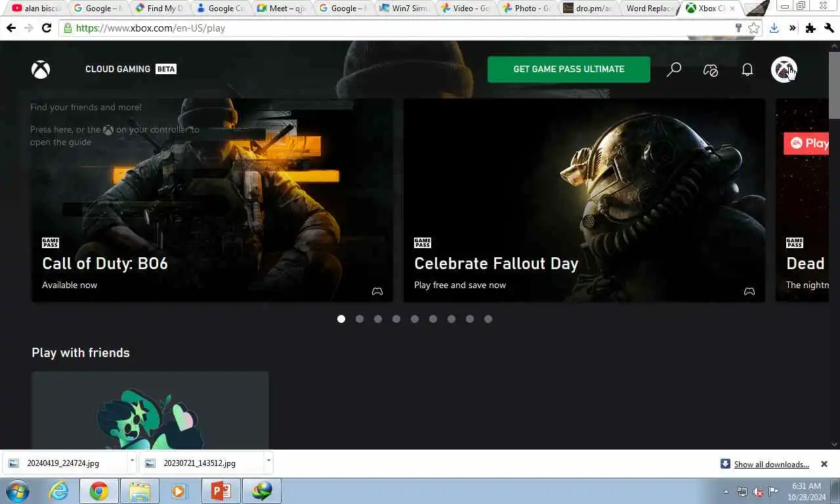Click the browser forward arrow

pyautogui.click(x=28, y=28)
